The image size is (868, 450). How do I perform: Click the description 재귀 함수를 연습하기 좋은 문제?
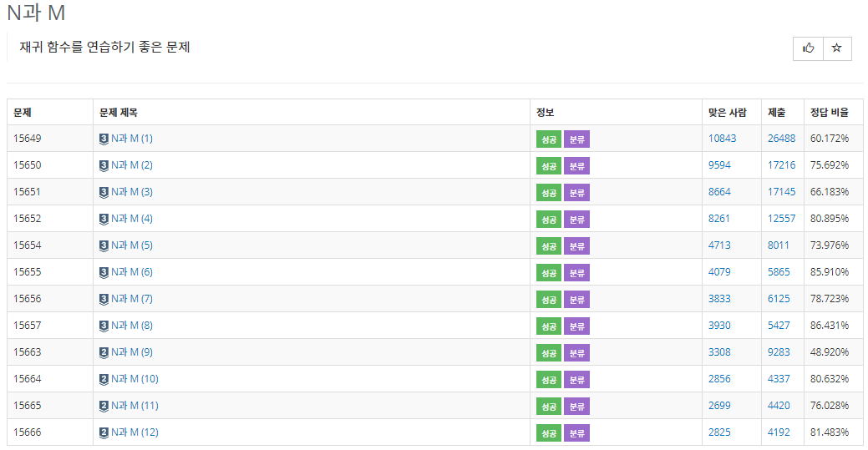pos(104,47)
